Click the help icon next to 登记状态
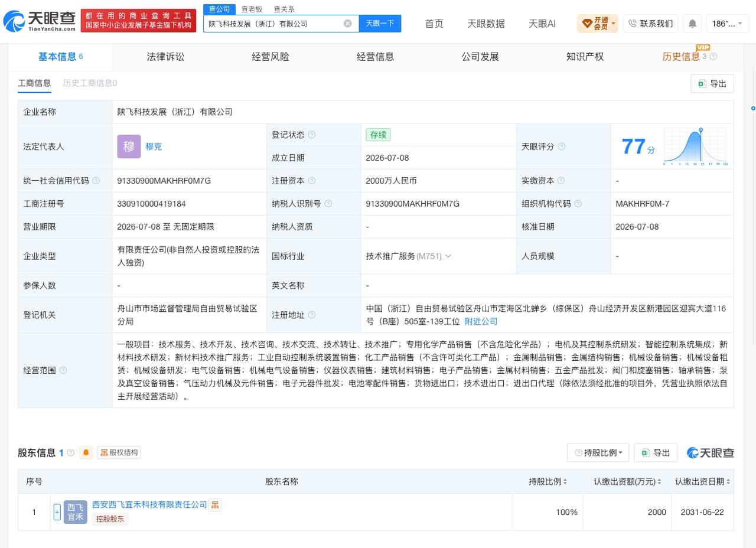Image resolution: width=756 pixels, height=548 pixels. pos(312,135)
